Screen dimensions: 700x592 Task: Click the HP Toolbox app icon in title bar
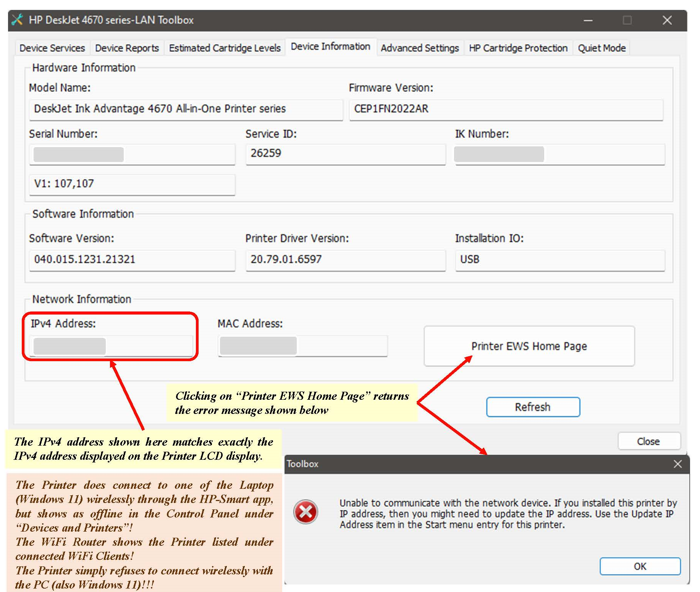[x=17, y=19]
